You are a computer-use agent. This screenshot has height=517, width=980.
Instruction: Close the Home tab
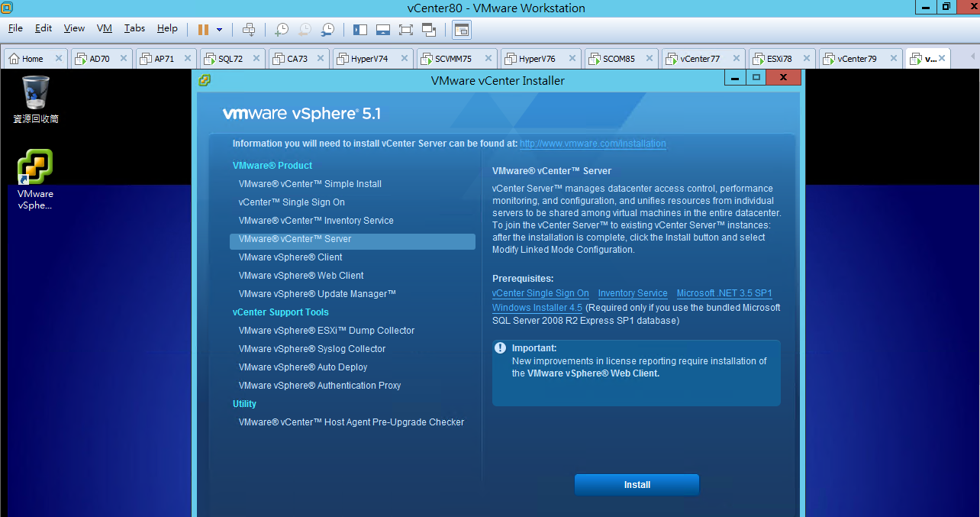click(x=59, y=59)
